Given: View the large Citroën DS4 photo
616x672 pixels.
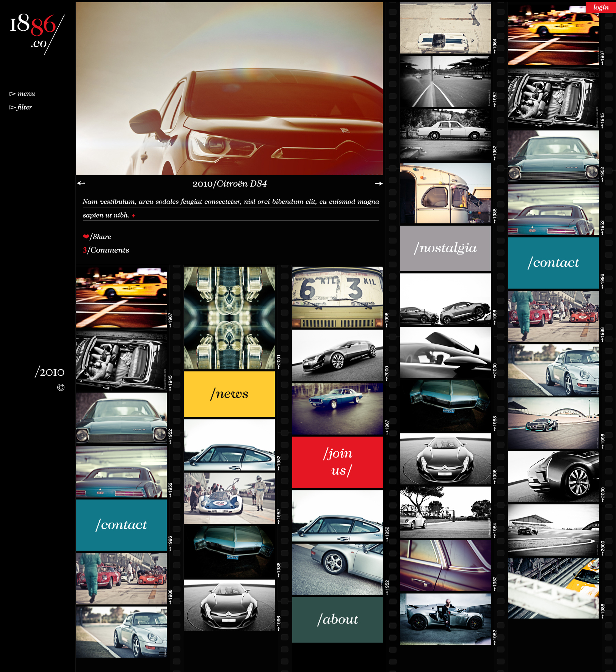Looking at the screenshot, I should point(229,89).
